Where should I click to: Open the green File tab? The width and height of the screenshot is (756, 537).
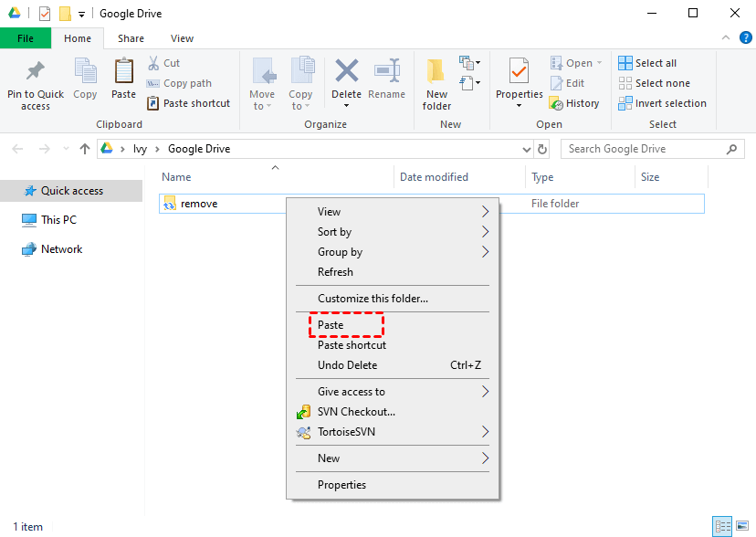tap(26, 38)
